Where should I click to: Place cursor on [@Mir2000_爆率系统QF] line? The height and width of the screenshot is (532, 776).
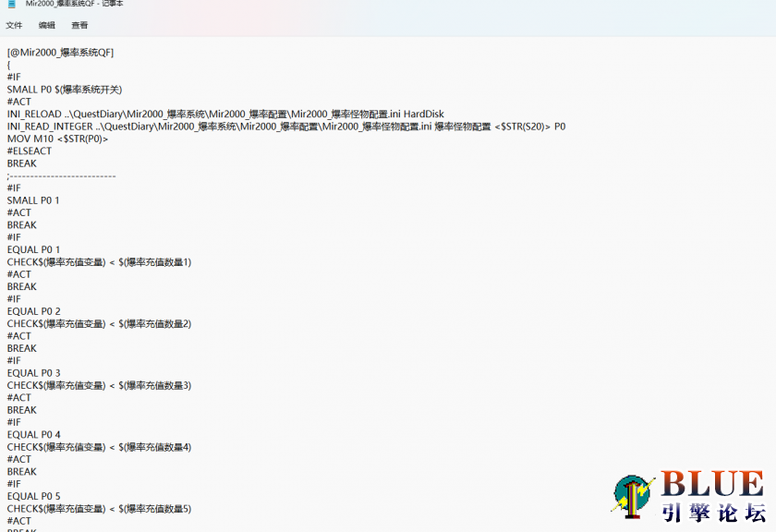(60, 53)
